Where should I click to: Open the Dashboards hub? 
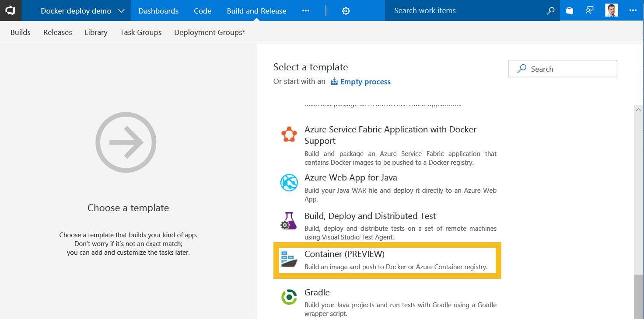click(x=158, y=10)
